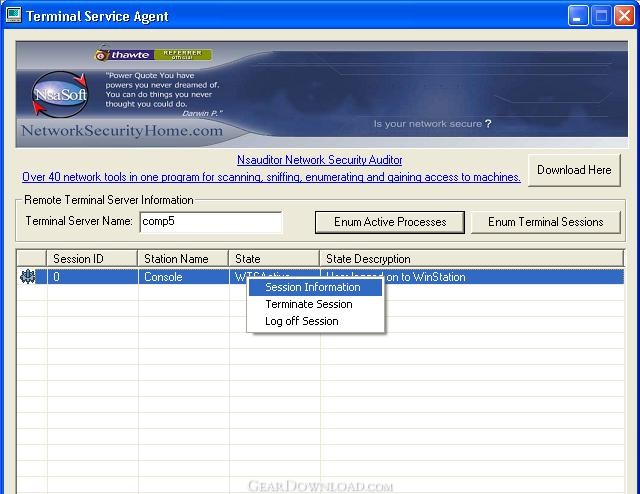Click the Enum Active Processes button

[390, 222]
